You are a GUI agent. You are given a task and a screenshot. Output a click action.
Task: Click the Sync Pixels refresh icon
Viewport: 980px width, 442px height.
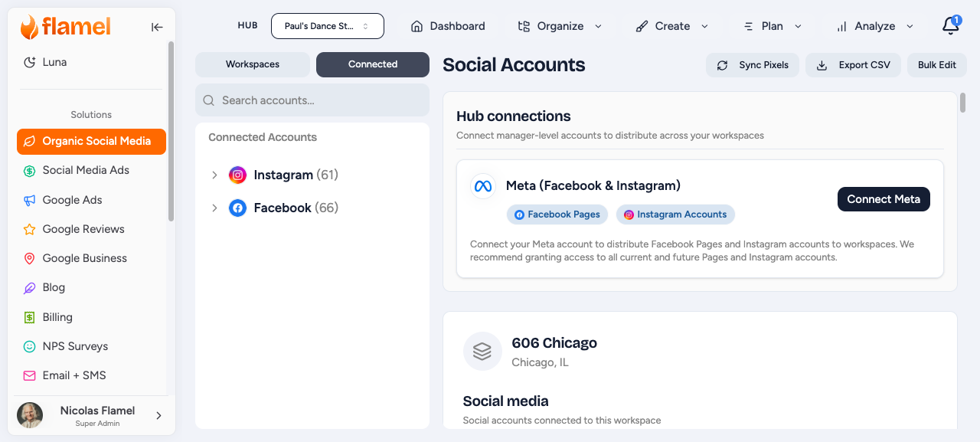(x=722, y=65)
